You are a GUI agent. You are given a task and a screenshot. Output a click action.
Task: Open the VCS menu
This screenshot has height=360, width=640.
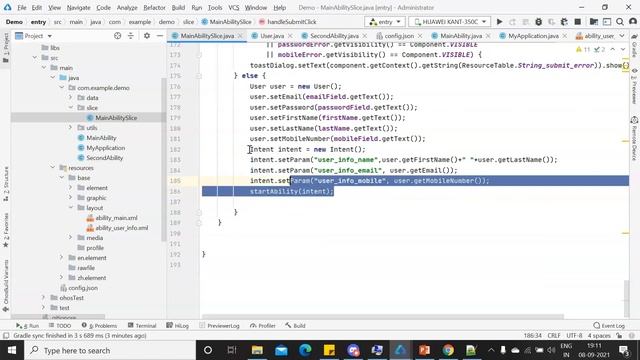click(x=233, y=7)
